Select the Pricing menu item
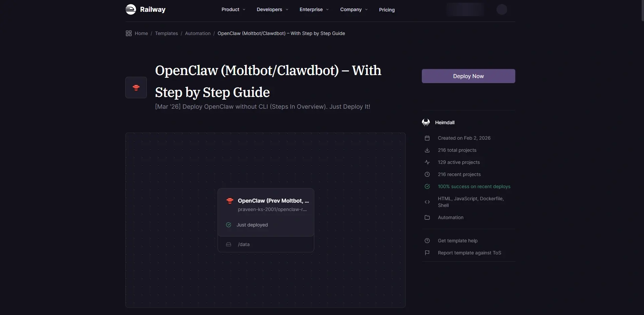Viewport: 644px width, 315px height. coord(387,9)
